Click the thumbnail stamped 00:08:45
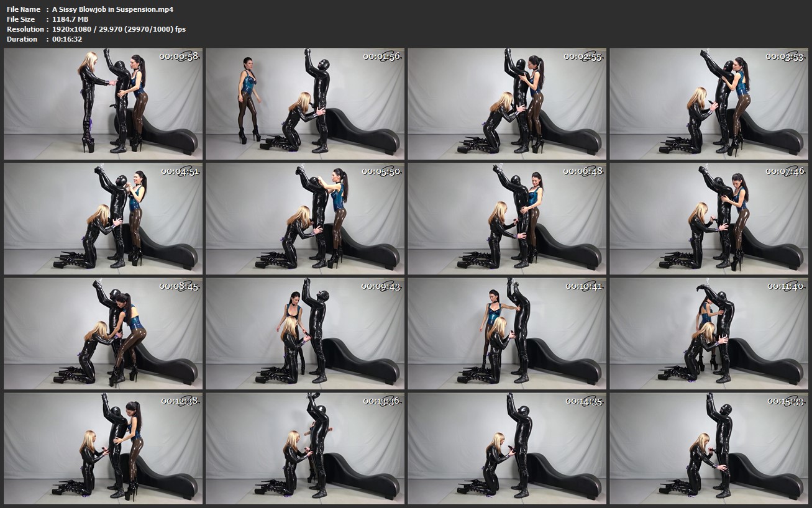Viewport: 812px width, 508px height. tap(103, 333)
